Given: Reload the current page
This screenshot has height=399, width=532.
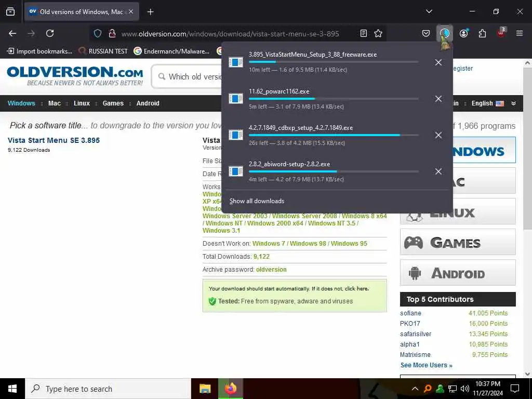Looking at the screenshot, I should coord(50,33).
